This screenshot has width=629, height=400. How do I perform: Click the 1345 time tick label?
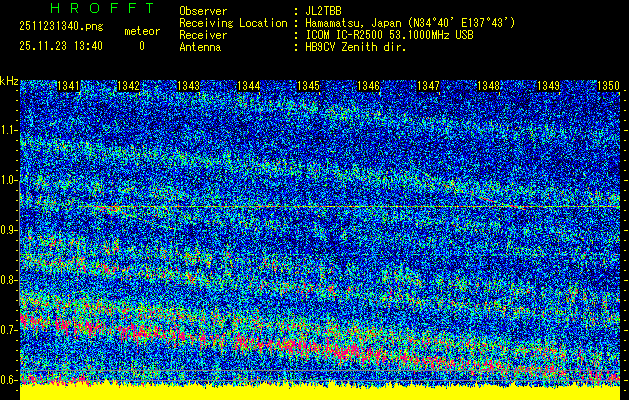click(309, 87)
